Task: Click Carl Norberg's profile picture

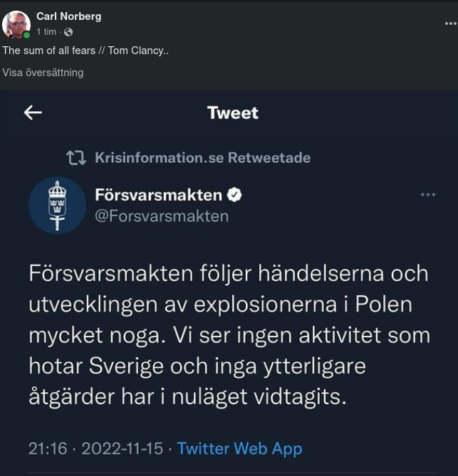Action: coord(16,24)
